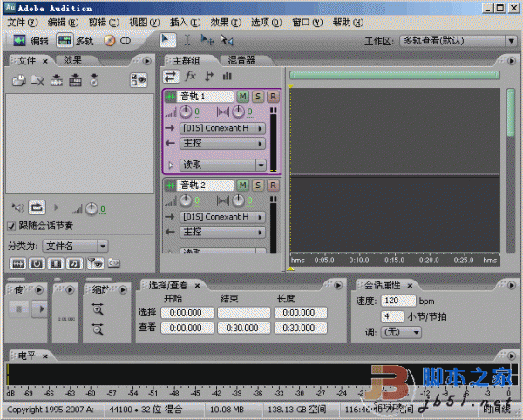Solo track 音轨 1 with S

(257, 97)
